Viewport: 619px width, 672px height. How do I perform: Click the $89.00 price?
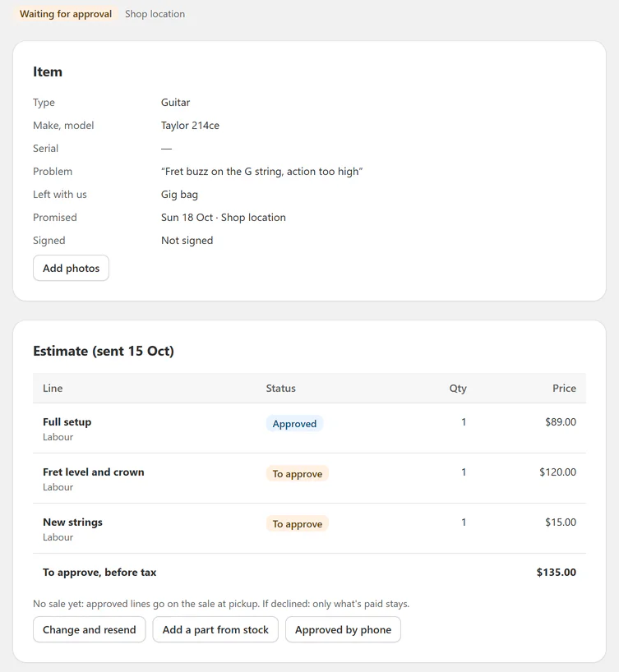click(561, 421)
